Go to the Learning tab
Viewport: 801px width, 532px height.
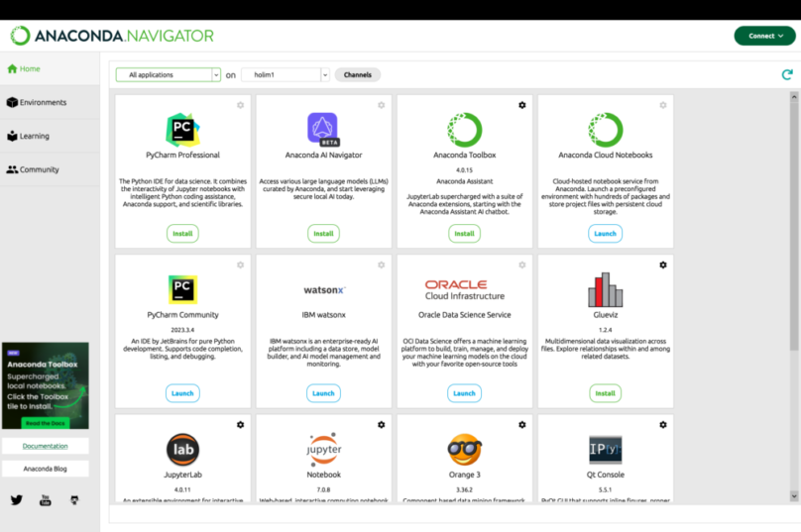tap(34, 136)
